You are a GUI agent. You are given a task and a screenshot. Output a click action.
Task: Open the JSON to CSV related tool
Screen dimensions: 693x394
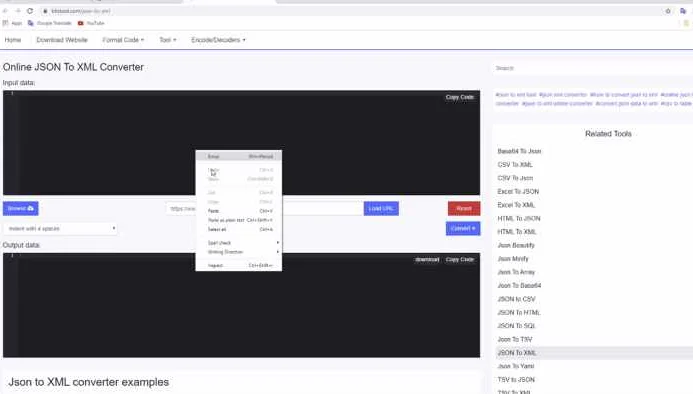click(x=516, y=299)
